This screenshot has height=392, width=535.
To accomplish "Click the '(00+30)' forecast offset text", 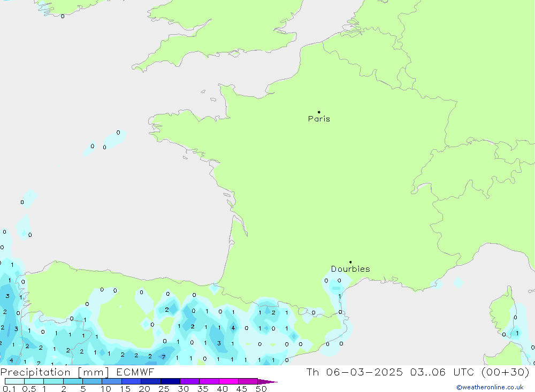I will coord(506,372).
